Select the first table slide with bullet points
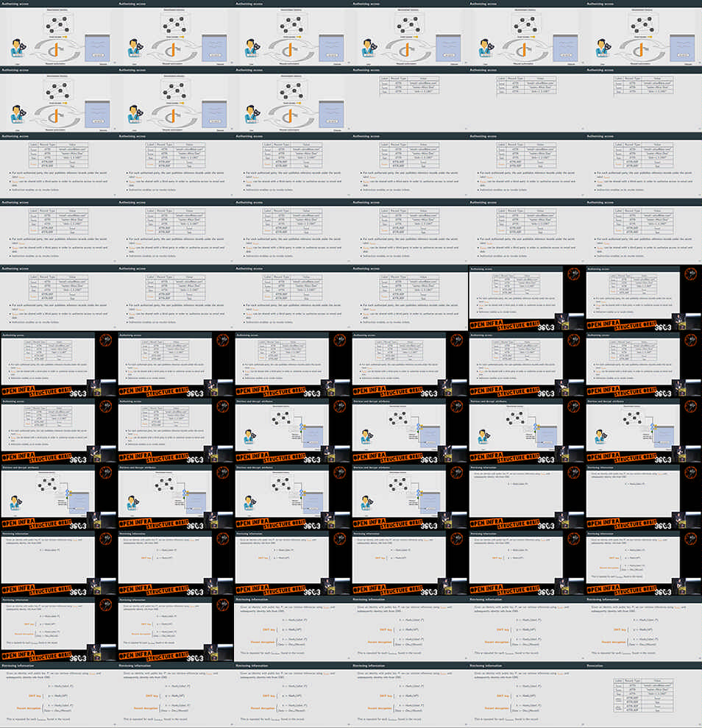 [x=58, y=165]
